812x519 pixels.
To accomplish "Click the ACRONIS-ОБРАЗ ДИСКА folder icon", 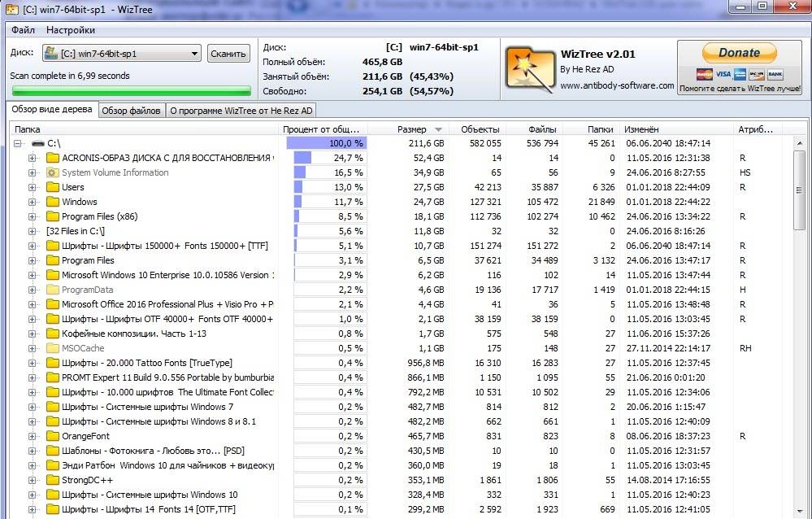I will click(52, 158).
